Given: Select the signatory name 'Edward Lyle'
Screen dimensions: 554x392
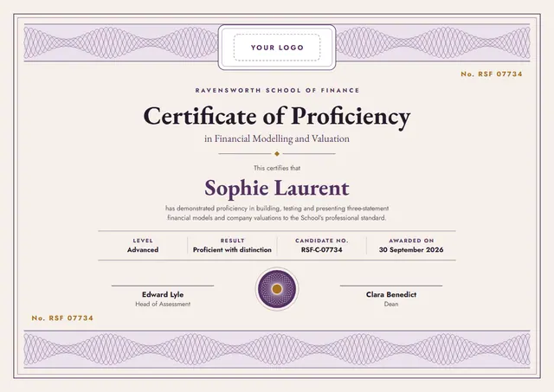Looking at the screenshot, I should 163,294.
